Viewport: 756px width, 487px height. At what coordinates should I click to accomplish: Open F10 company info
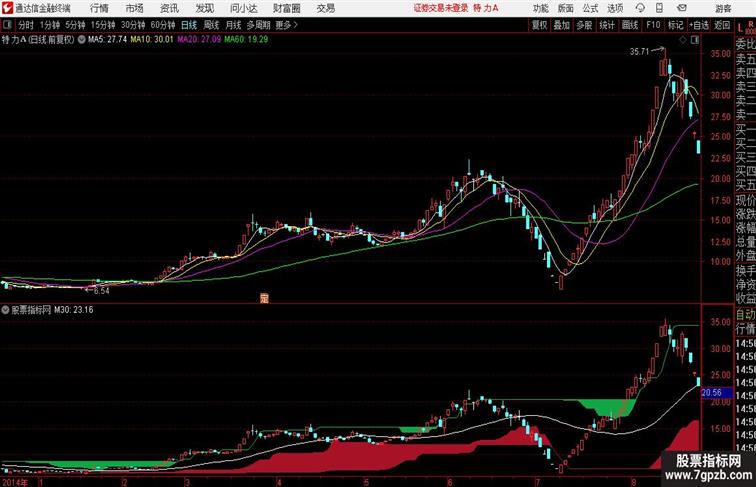tap(653, 25)
